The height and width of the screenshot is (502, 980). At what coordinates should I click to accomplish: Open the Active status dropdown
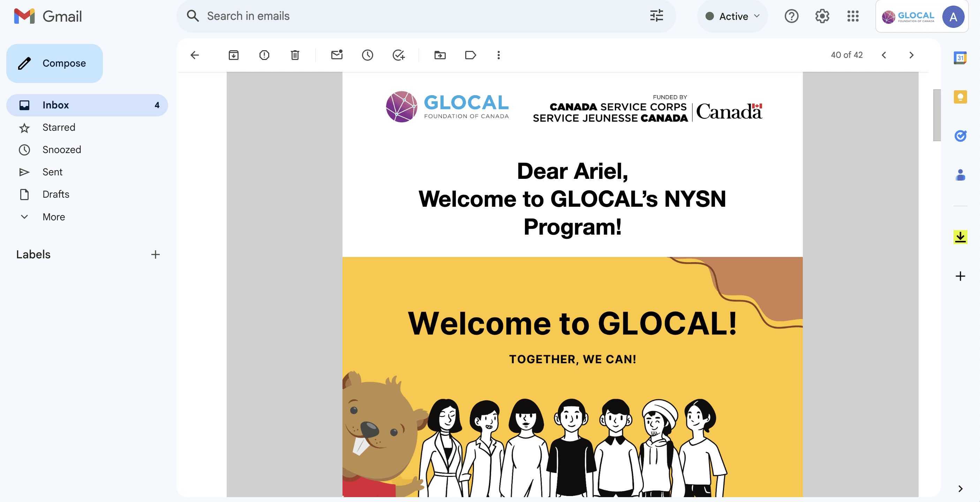[x=733, y=16]
